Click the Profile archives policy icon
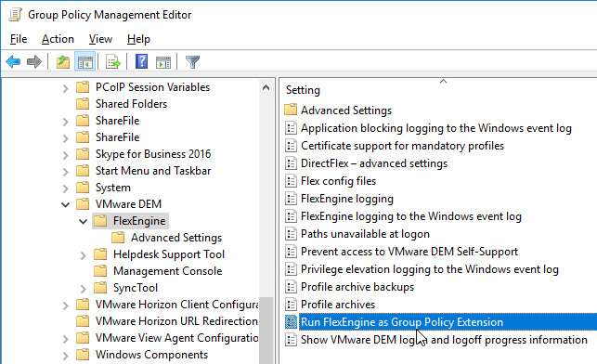The width and height of the screenshot is (597, 364). (x=291, y=305)
